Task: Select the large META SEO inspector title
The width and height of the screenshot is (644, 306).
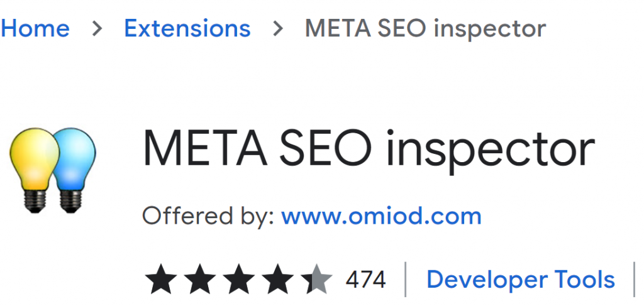Action: click(369, 148)
